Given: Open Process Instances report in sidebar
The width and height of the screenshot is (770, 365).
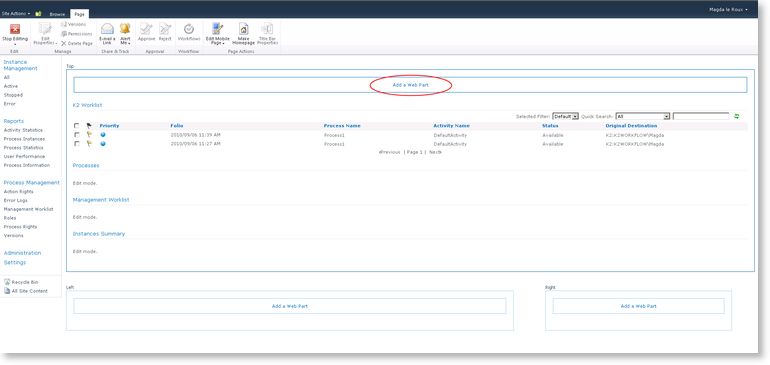Looking at the screenshot, I should coord(24,139).
